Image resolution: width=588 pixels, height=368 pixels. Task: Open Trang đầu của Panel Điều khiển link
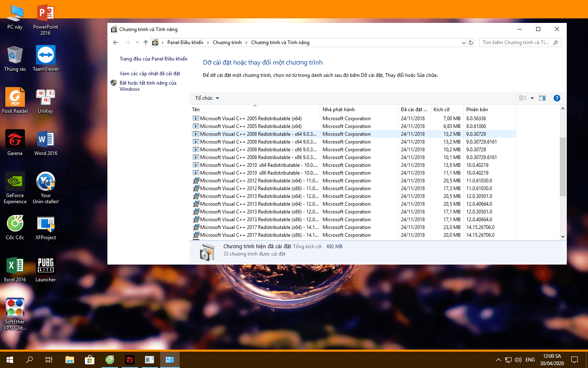click(x=154, y=59)
